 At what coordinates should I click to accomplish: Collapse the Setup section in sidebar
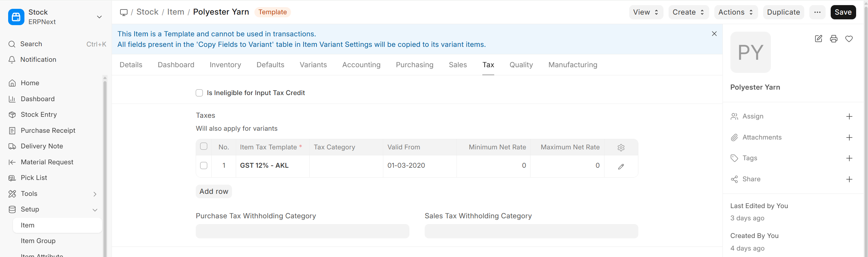[x=95, y=210]
